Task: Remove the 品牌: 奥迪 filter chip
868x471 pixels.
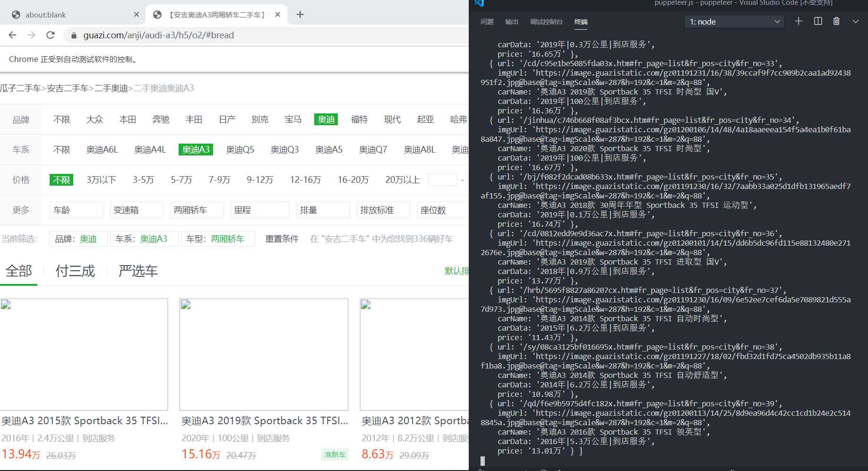Action: tap(78, 239)
